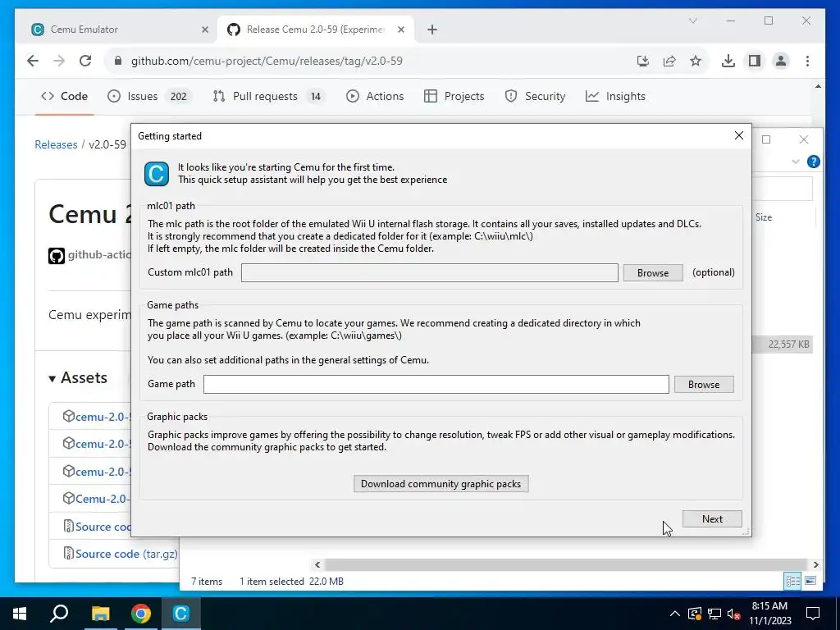This screenshot has height=630, width=840.
Task: Focus the Game path text field
Action: click(x=436, y=384)
